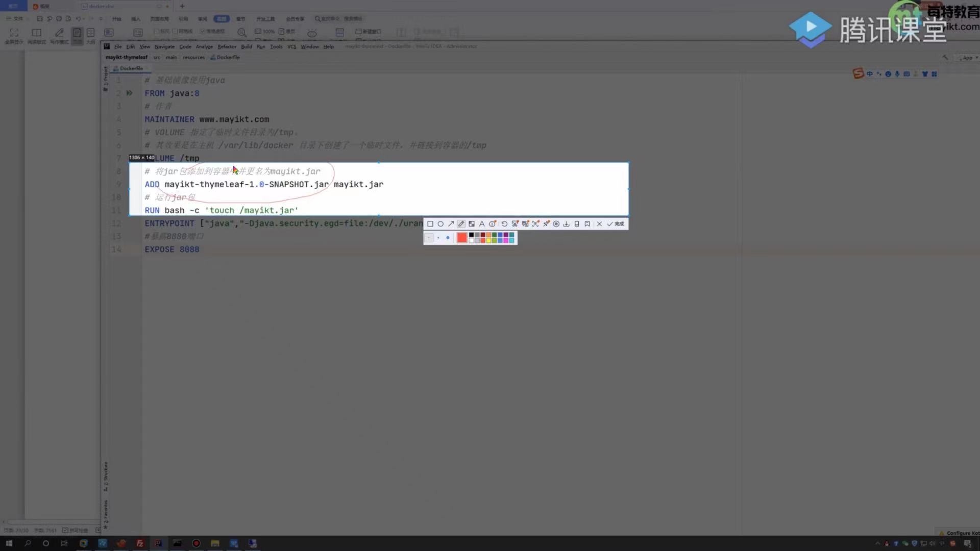The width and height of the screenshot is (980, 551).
Task: Cancel the screenshot with X button
Action: 599,224
